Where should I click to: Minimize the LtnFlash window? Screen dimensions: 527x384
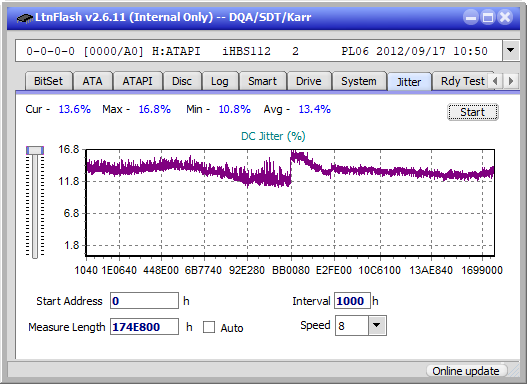click(471, 17)
